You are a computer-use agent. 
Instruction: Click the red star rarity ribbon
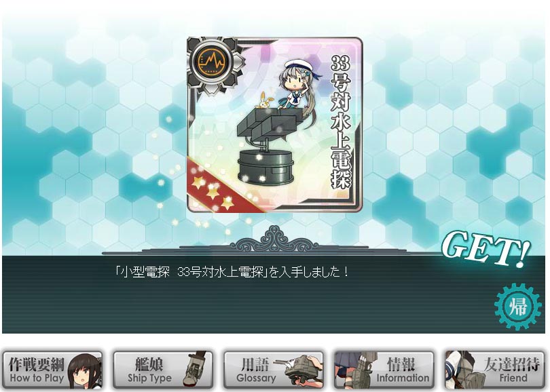(221, 187)
